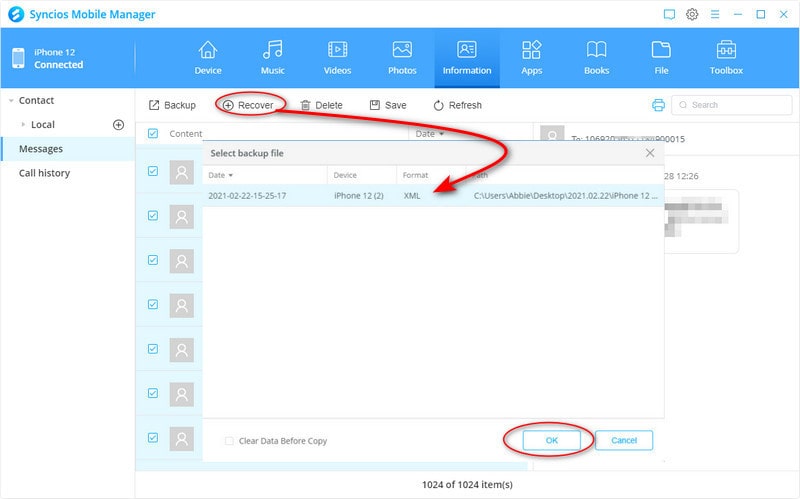Click the Format column header in dialog
Image resolution: width=800 pixels, height=499 pixels.
click(x=415, y=175)
